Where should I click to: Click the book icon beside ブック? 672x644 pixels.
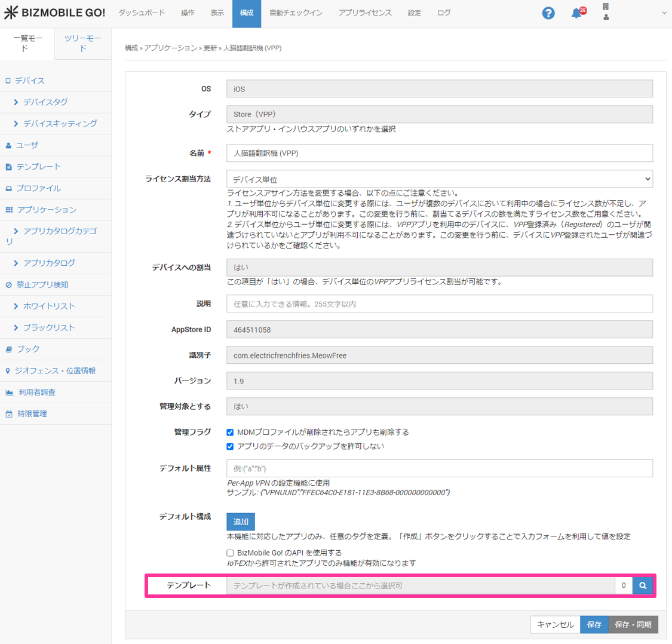(x=8, y=349)
